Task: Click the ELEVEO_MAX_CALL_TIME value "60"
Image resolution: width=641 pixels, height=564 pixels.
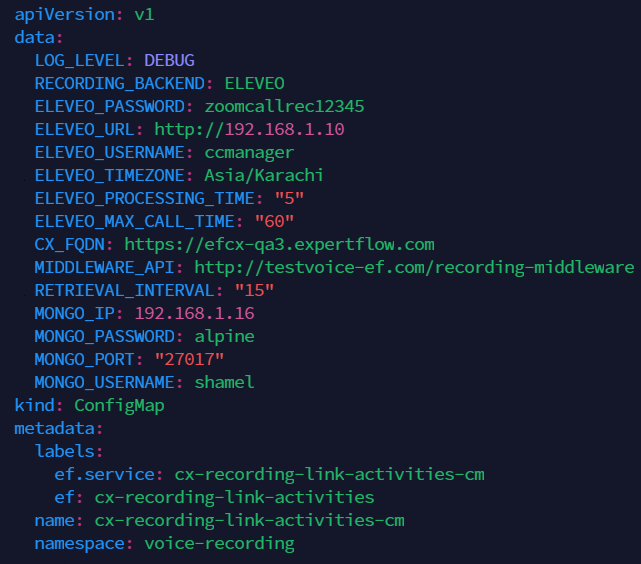Action: click(274, 222)
